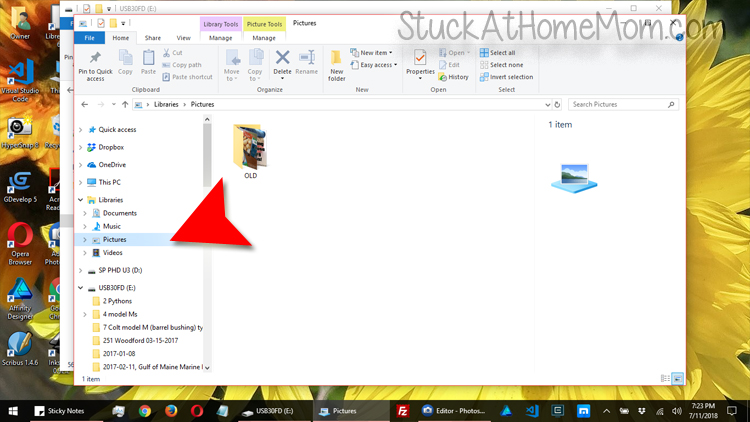Click the Search Pictures field
The height and width of the screenshot is (422, 750).
point(623,104)
